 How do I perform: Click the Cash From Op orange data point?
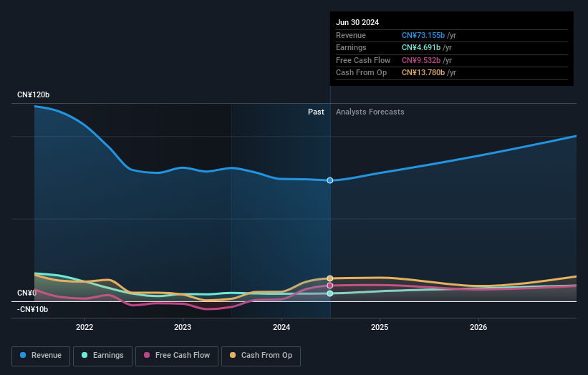tap(330, 278)
